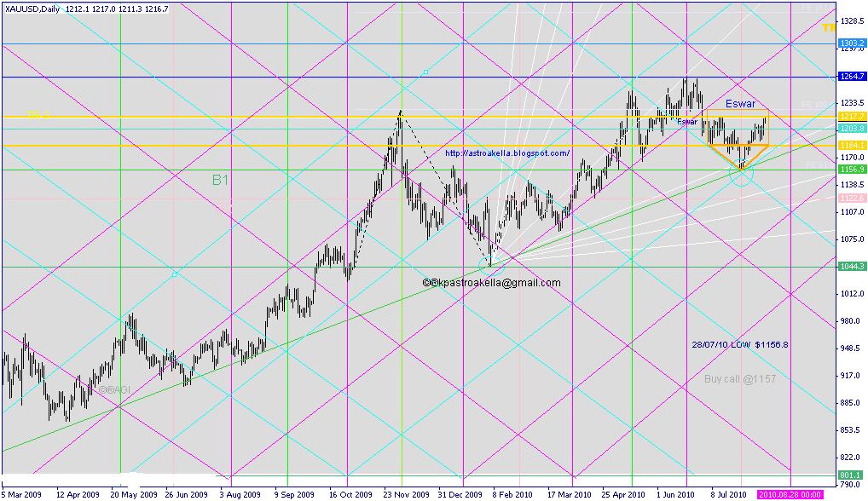
Task: Open the astroakella.blogspot.com URL label
Action: pyautogui.click(x=507, y=153)
